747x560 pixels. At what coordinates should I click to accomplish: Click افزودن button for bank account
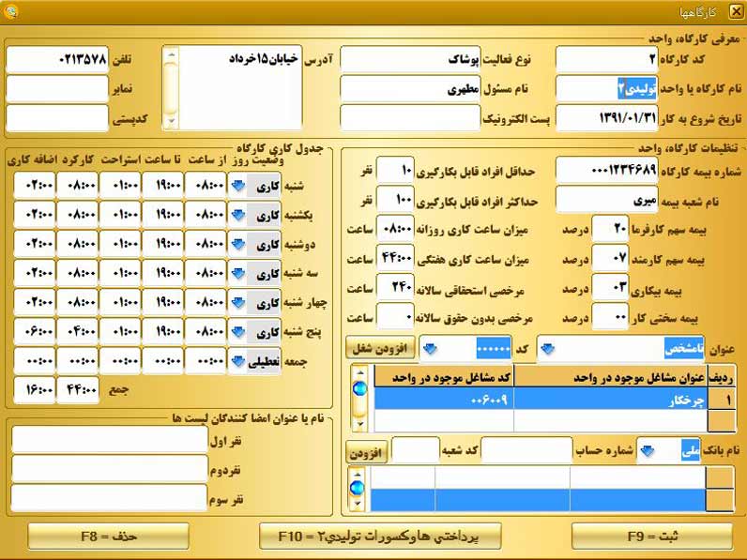(366, 452)
